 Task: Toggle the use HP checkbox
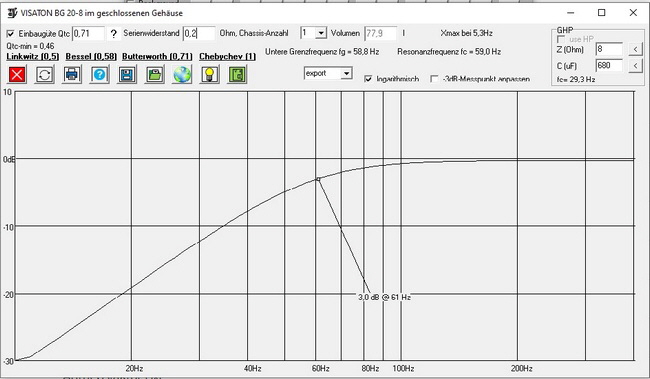pos(561,39)
